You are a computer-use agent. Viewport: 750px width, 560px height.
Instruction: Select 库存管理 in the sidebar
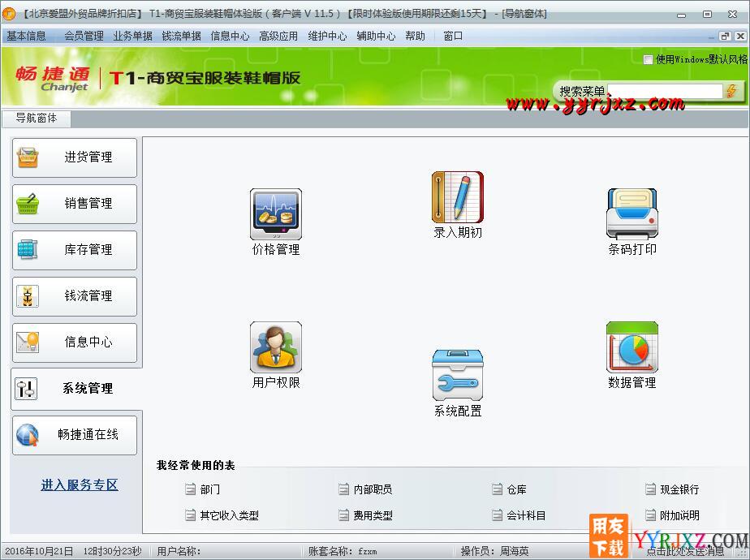click(x=75, y=250)
